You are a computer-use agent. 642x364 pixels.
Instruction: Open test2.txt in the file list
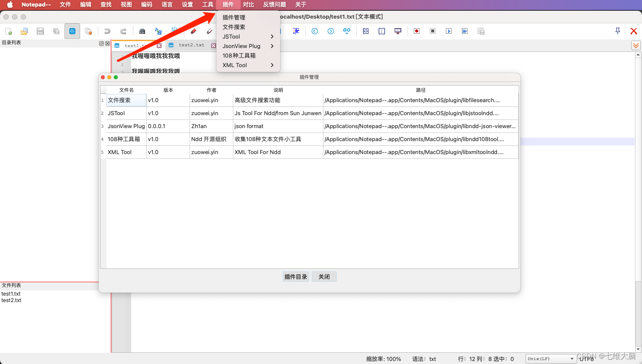point(11,300)
